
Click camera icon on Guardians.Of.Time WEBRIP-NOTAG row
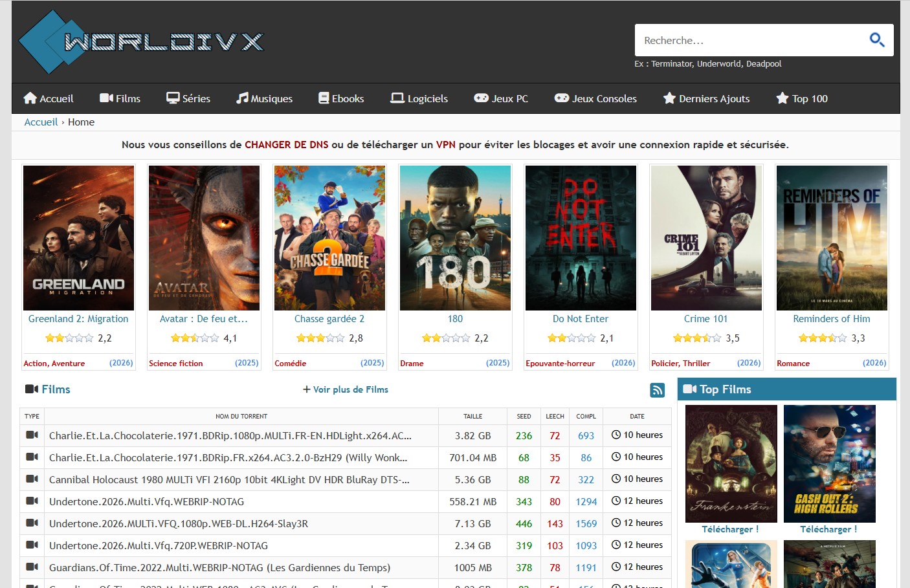pos(32,567)
